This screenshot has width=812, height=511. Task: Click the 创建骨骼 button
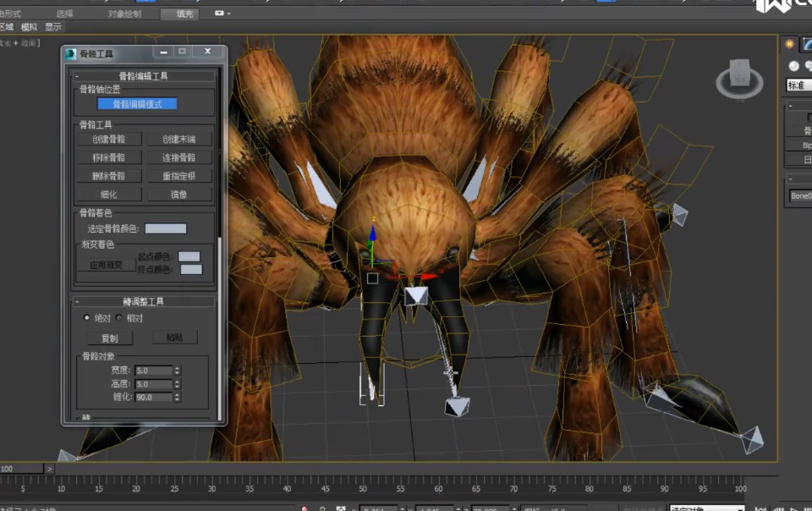pyautogui.click(x=108, y=140)
